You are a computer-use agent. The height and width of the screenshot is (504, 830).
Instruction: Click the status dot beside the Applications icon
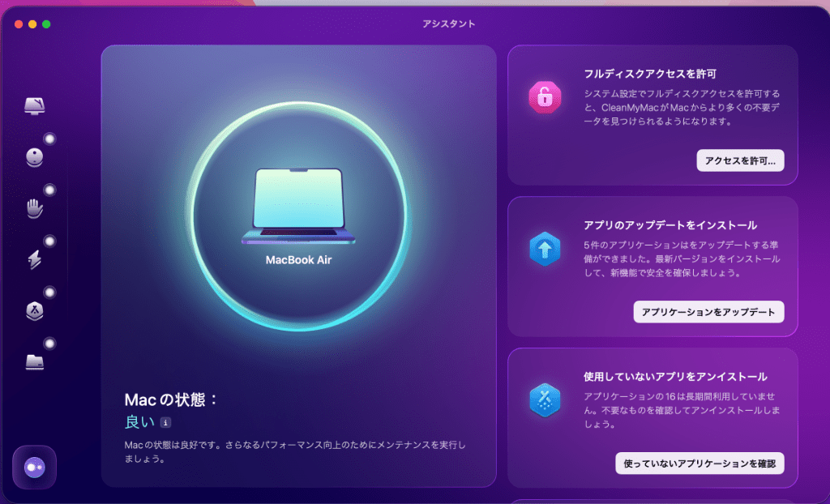[49, 293]
